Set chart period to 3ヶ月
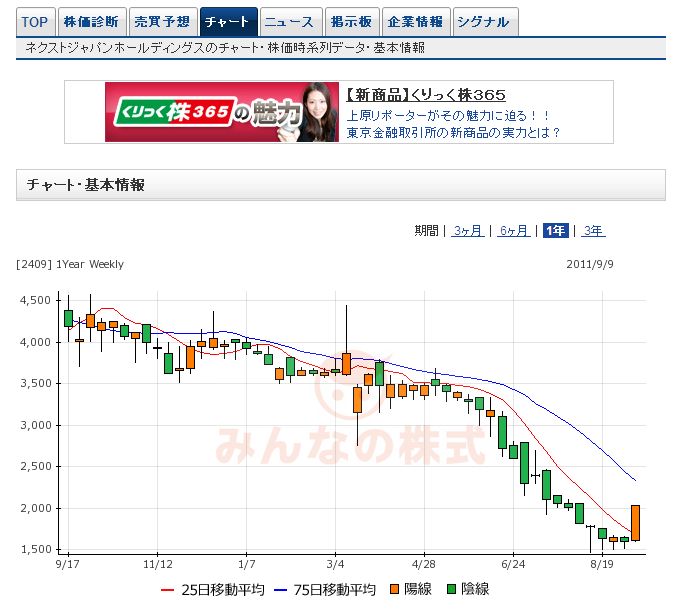This screenshot has width=674, height=612. point(467,231)
